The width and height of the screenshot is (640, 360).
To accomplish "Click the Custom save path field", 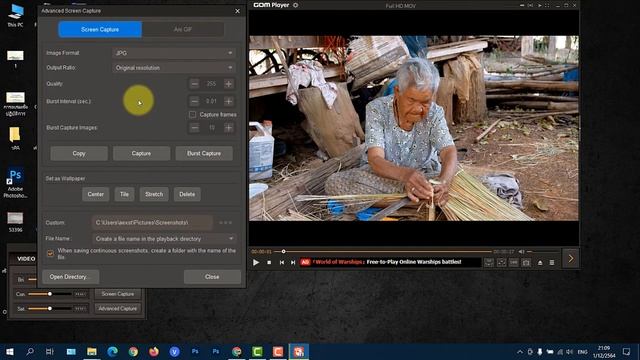I will 152,222.
